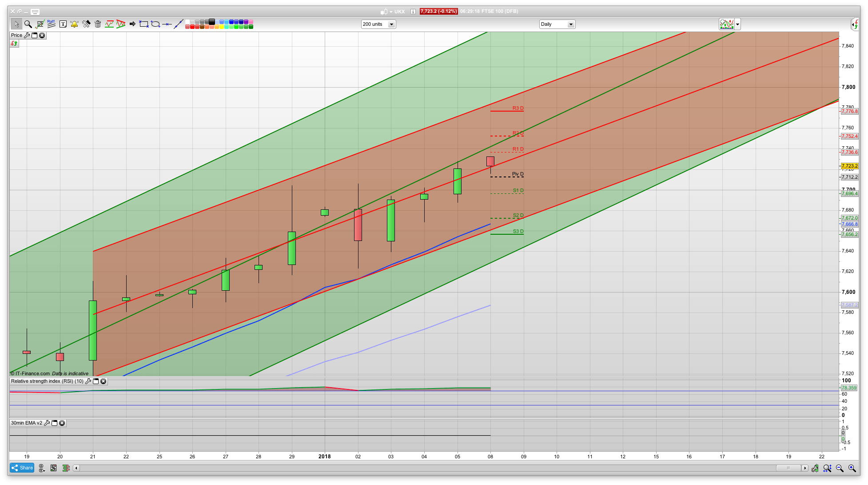Image resolution: width=868 pixels, height=485 pixels.
Task: Select the ellipse drawing tool
Action: [155, 24]
